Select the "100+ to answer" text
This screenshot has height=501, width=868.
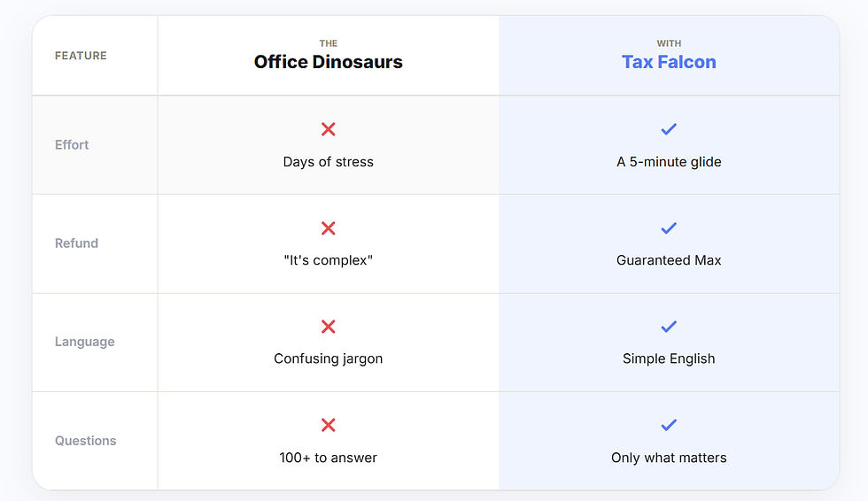tap(329, 458)
